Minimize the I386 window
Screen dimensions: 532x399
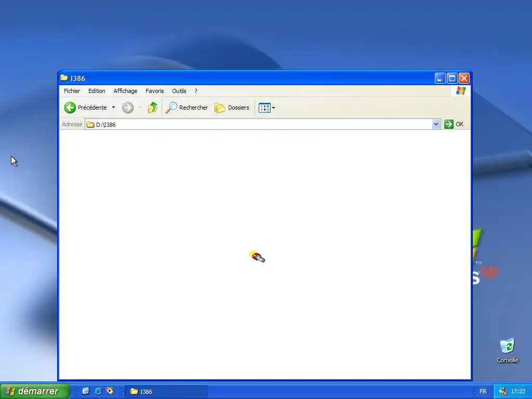[440, 78]
